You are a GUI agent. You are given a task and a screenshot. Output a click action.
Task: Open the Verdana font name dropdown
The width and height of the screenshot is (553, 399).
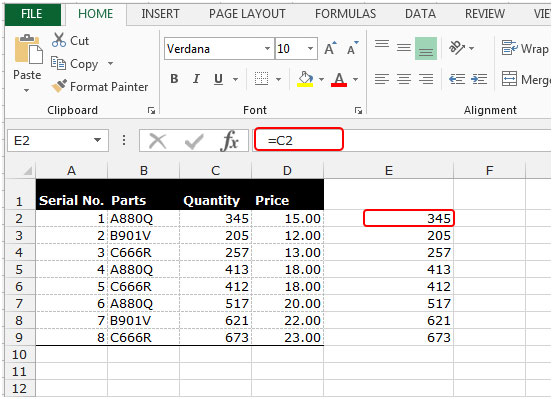pyautogui.click(x=267, y=48)
